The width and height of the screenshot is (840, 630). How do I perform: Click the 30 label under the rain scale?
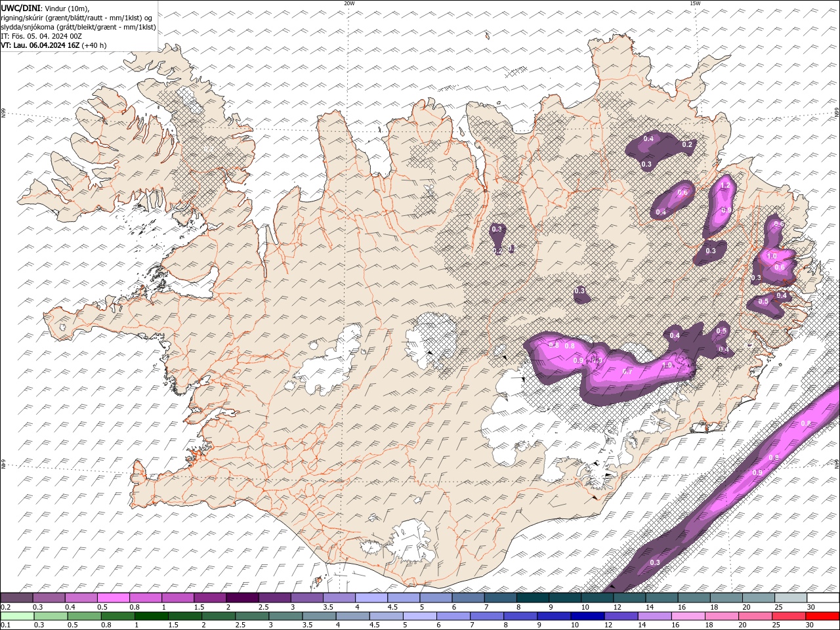(x=810, y=625)
